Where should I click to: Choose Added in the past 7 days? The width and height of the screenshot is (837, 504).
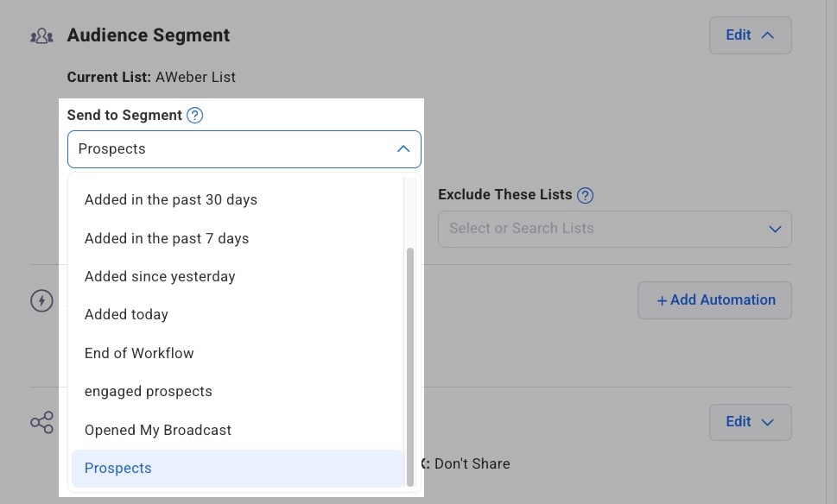point(167,238)
